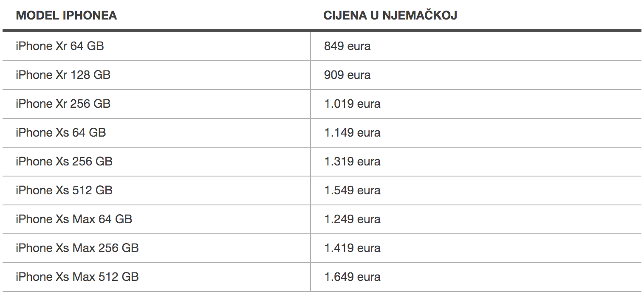Click the 909 eura price
Image resolution: width=644 pixels, height=297 pixels.
347,75
